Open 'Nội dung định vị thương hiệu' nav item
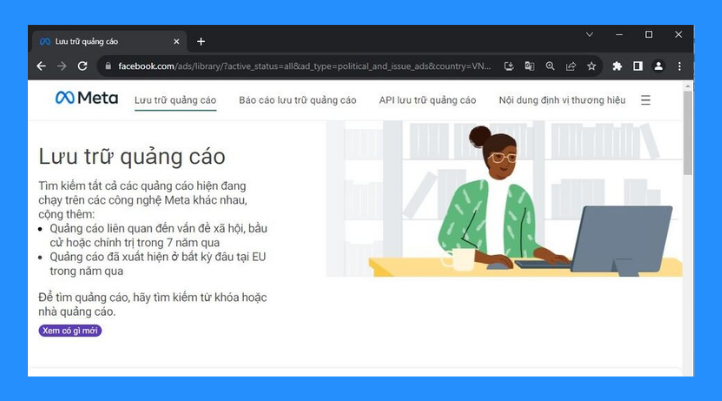 coord(562,100)
